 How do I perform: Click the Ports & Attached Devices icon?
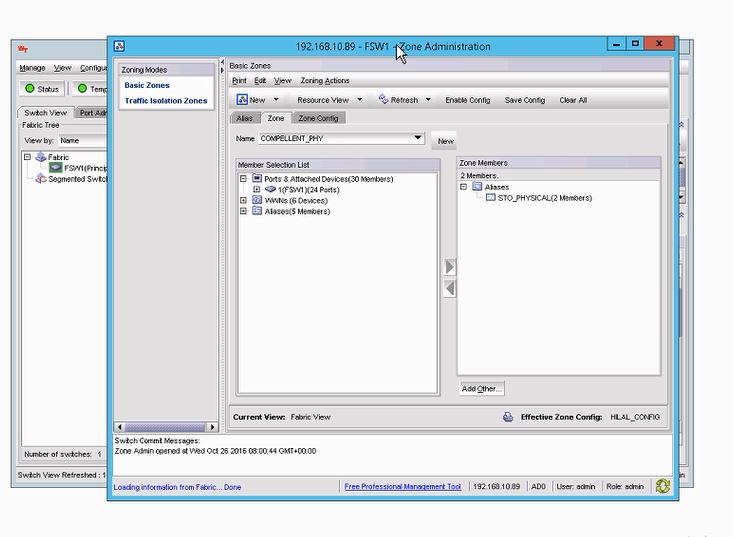[257, 178]
